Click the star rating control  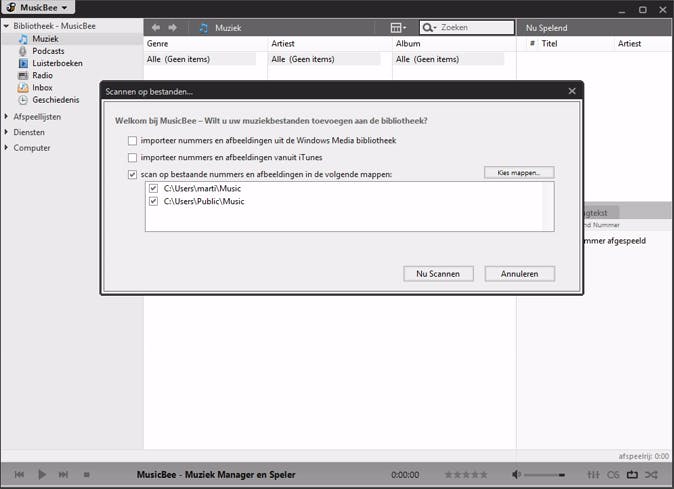pyautogui.click(x=466, y=474)
